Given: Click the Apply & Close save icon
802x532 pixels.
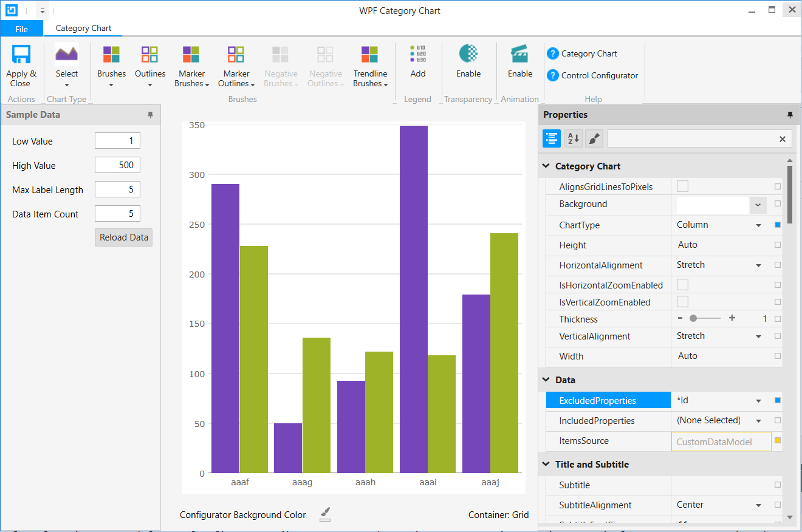Looking at the screenshot, I should [x=21, y=55].
